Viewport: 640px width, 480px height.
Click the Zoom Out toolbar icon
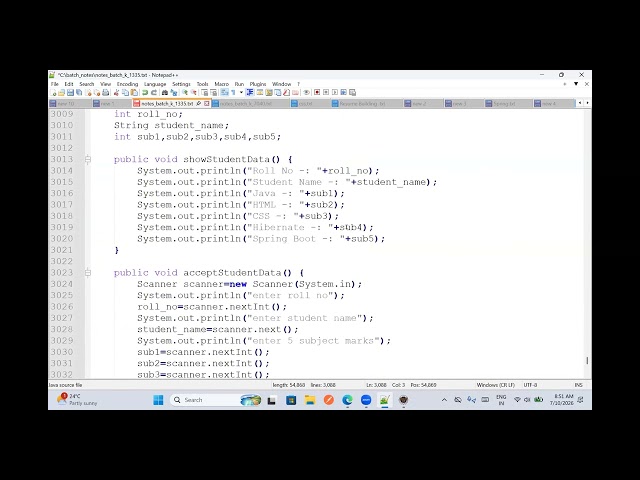point(193,93)
